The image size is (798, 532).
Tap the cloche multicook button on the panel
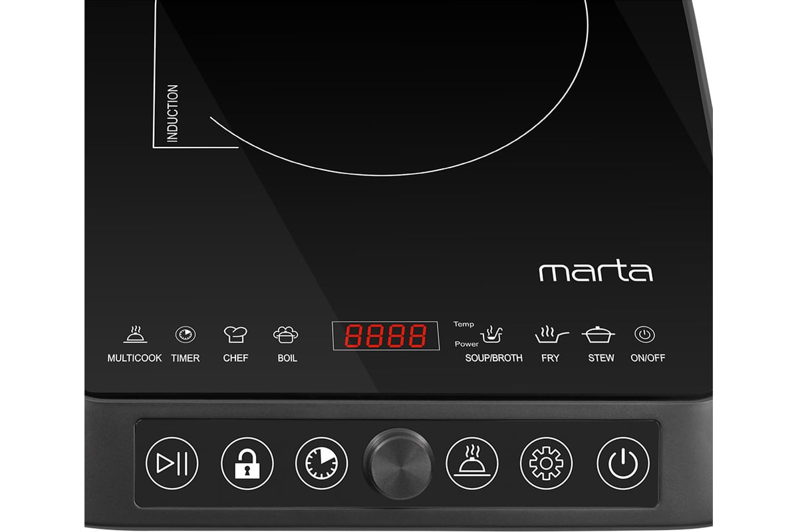pos(472,464)
